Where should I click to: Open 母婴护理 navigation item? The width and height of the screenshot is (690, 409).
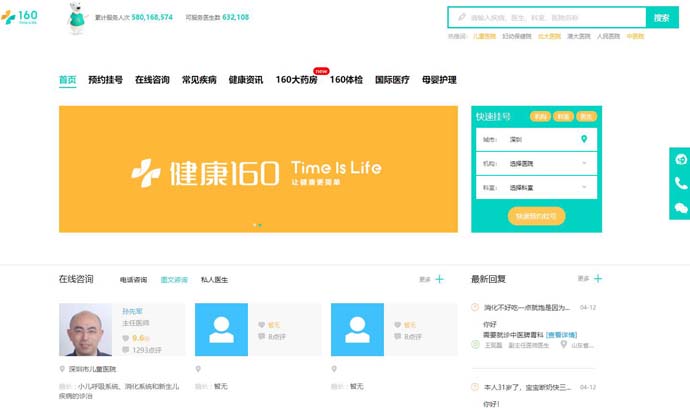point(439,80)
